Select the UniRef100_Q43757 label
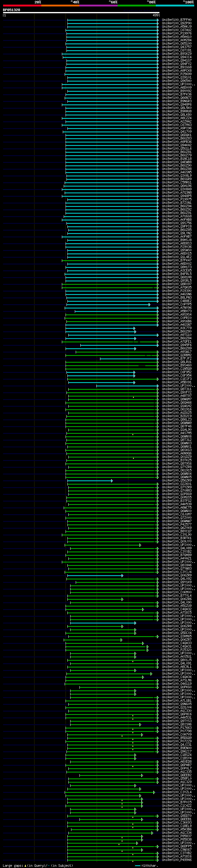 point(176,47)
